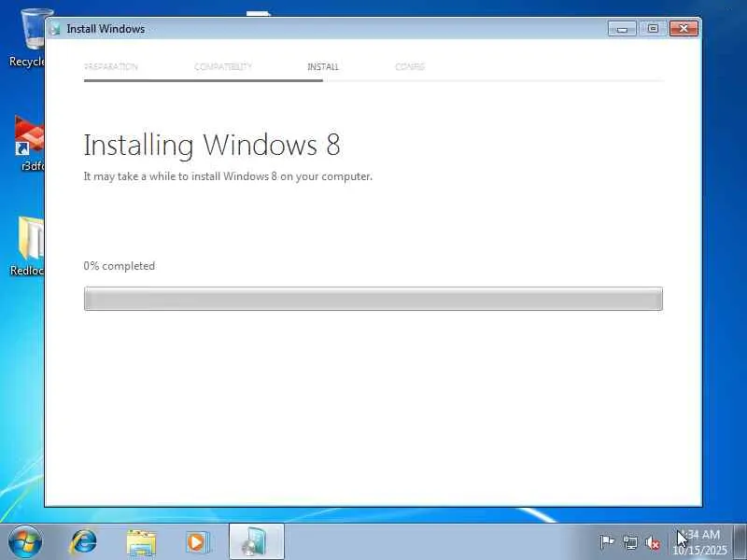The image size is (747, 560).
Task: Select Install Windows setup taskbar button
Action: pyautogui.click(x=256, y=542)
